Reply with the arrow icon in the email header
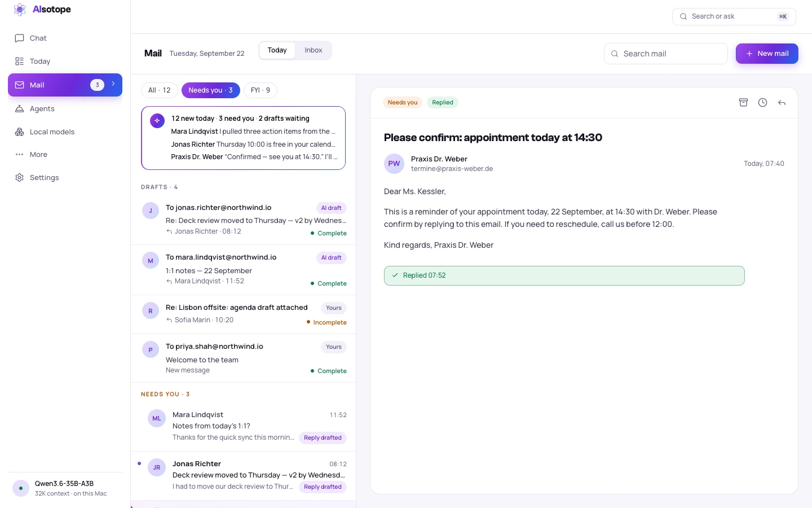The image size is (812, 508). [782, 102]
